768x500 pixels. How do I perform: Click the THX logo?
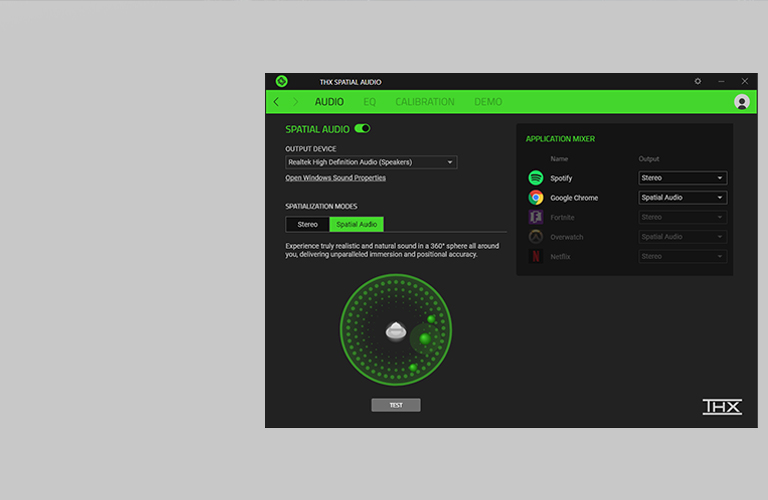[x=721, y=407]
